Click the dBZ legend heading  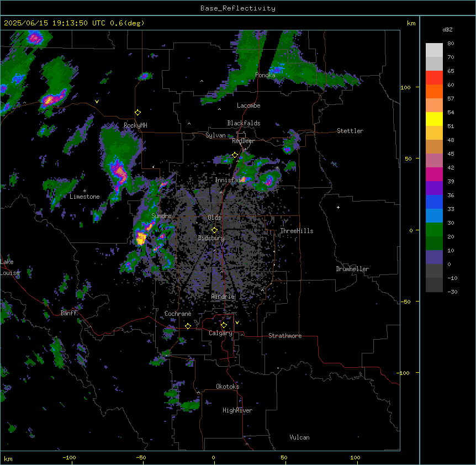coord(447,29)
